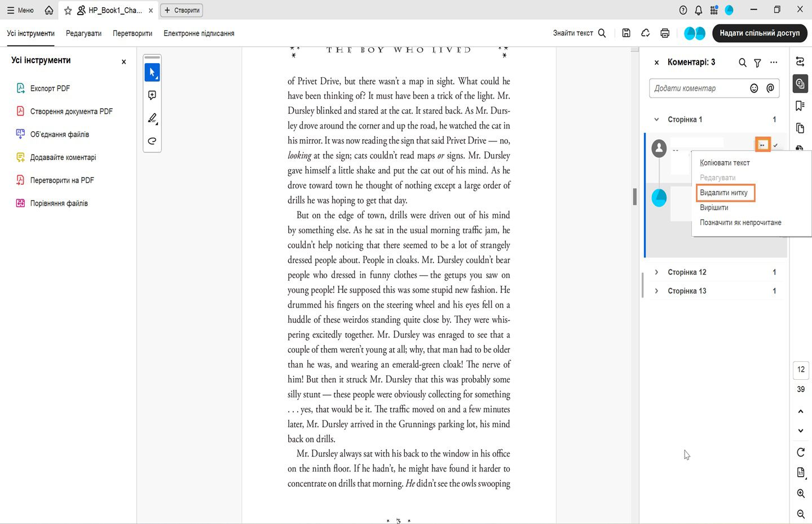
Task: Click the cloud upload icon
Action: [646, 33]
